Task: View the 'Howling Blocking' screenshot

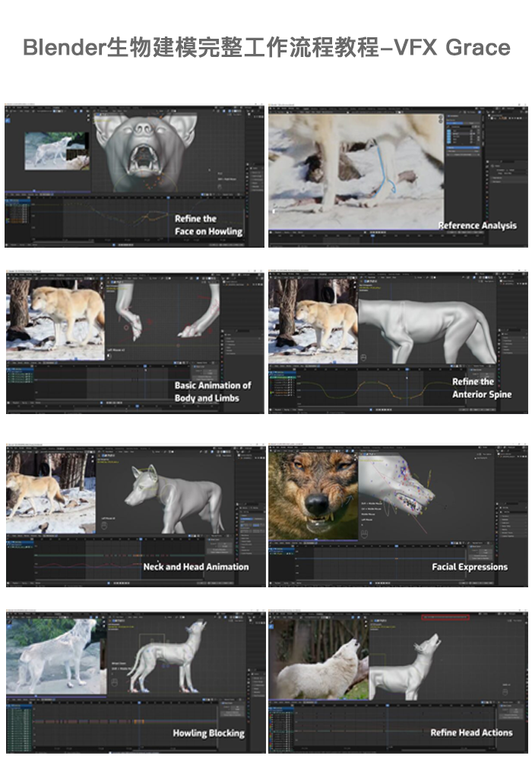Action: click(x=135, y=682)
